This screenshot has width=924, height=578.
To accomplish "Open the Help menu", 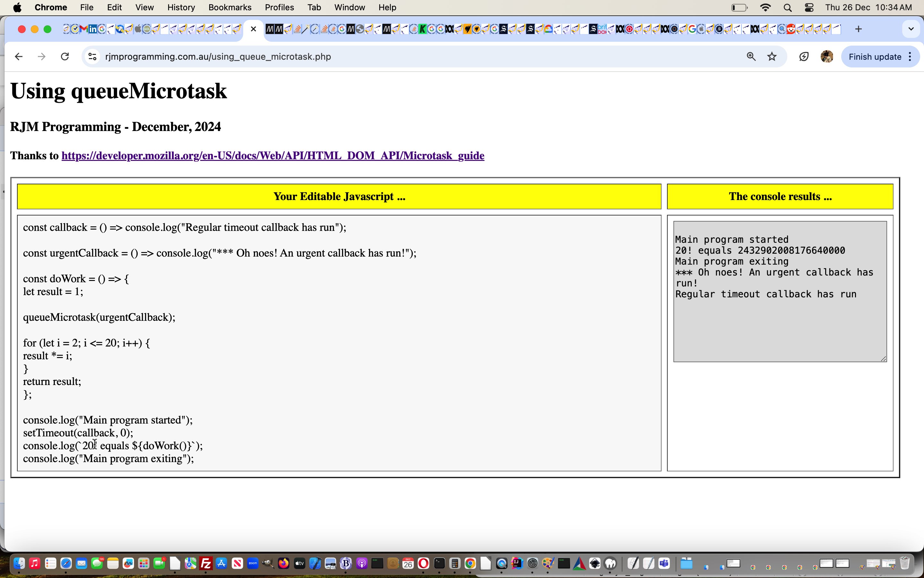I will pos(387,7).
